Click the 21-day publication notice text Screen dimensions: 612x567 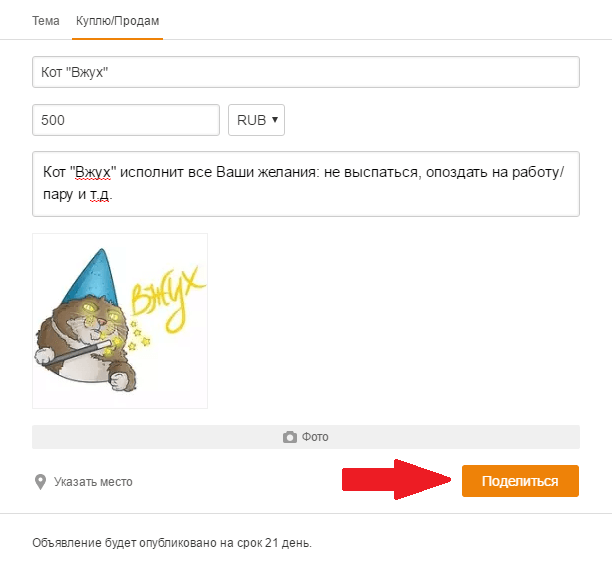pos(172,543)
